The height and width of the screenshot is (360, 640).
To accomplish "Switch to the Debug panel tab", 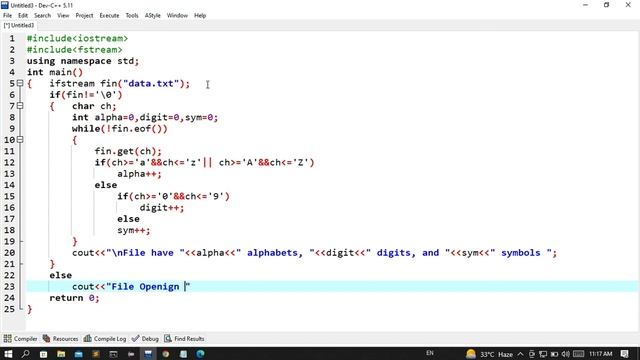I will tap(145, 339).
